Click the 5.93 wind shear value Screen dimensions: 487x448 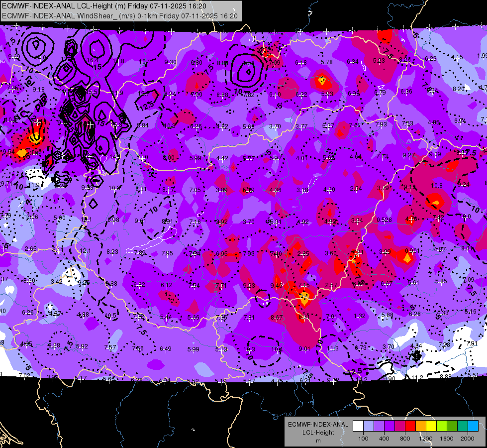point(327,94)
